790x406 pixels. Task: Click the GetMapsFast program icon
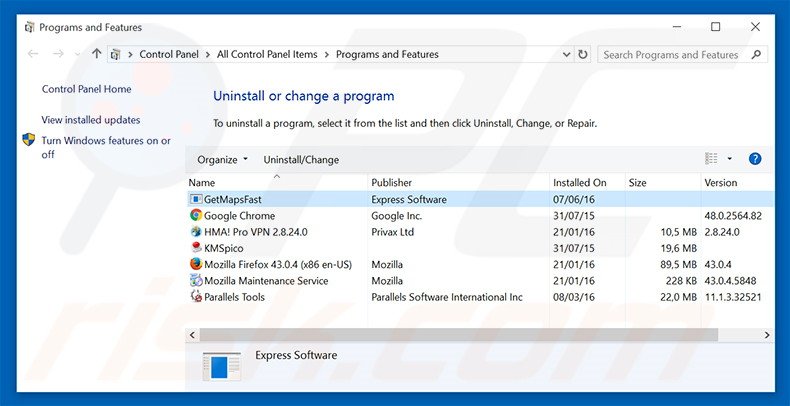click(196, 199)
